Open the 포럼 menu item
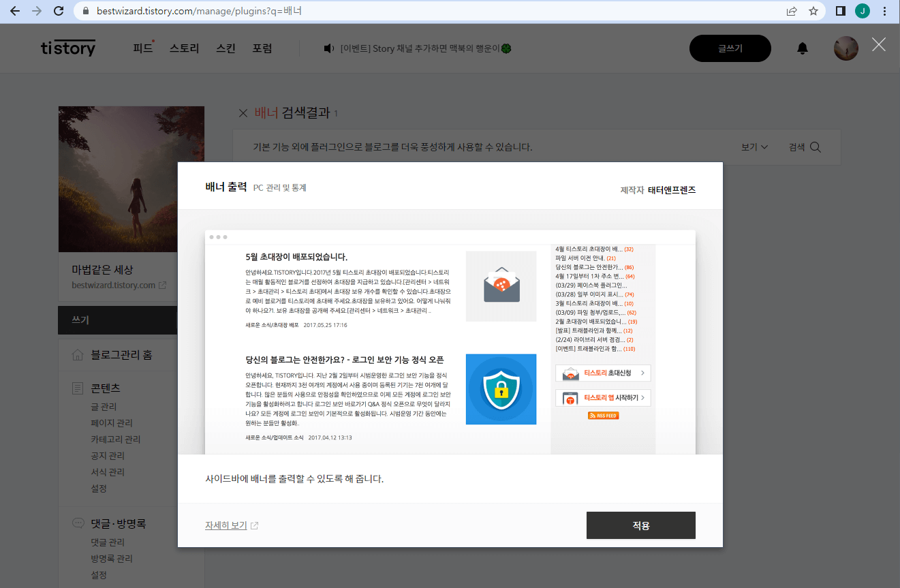Image resolution: width=900 pixels, height=588 pixels. [x=262, y=48]
